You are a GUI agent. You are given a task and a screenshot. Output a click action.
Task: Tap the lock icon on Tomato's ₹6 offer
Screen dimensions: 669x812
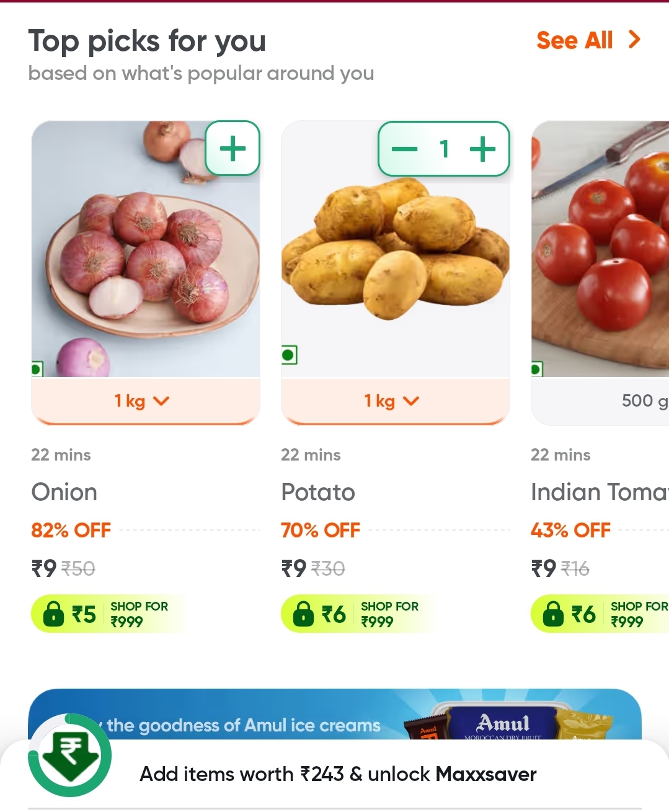(x=553, y=614)
